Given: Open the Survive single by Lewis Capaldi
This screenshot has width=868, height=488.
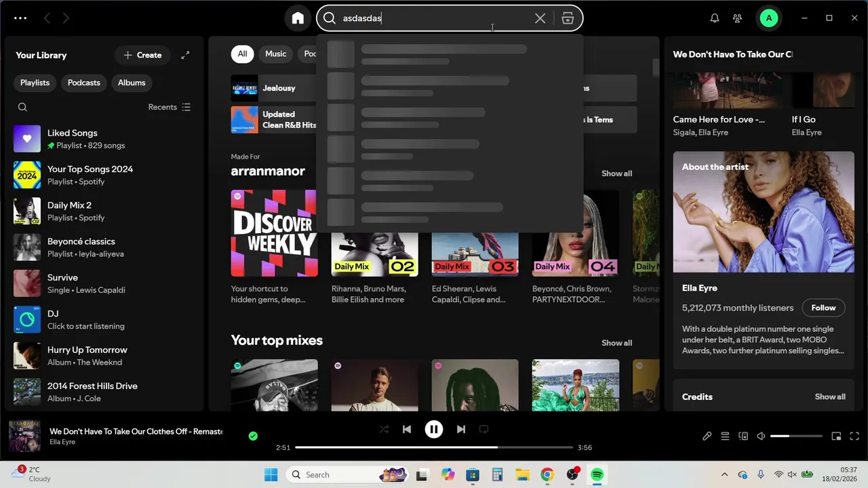Looking at the screenshot, I should click(x=104, y=283).
